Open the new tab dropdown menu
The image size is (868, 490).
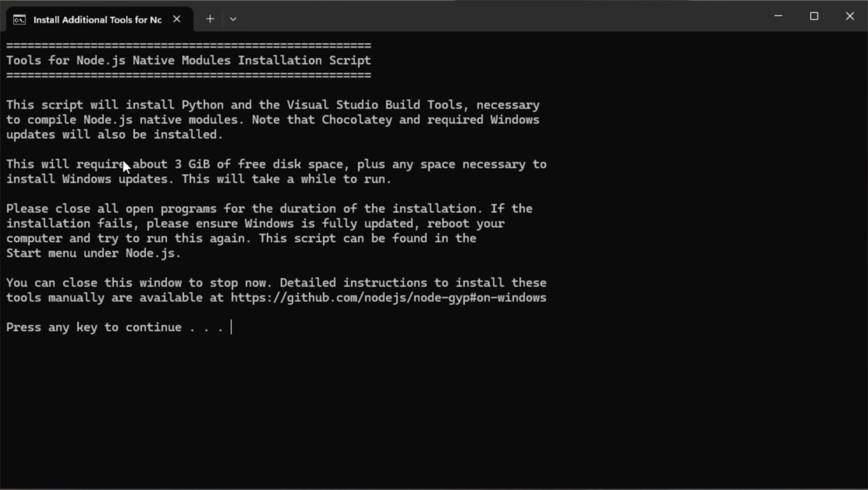233,19
